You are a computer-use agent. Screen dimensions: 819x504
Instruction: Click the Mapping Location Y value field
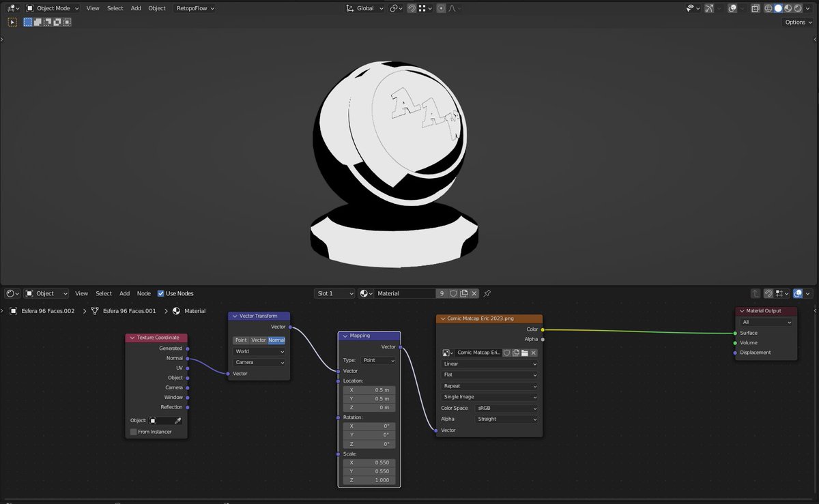(369, 398)
